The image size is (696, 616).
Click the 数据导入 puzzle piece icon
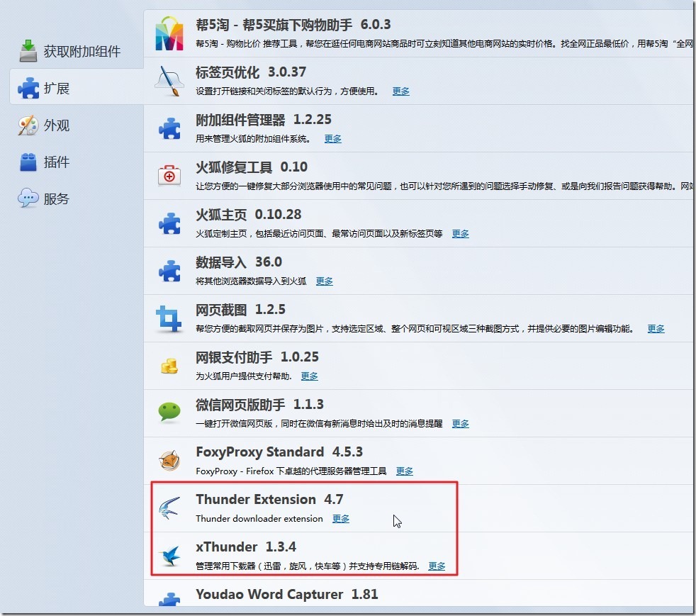169,271
